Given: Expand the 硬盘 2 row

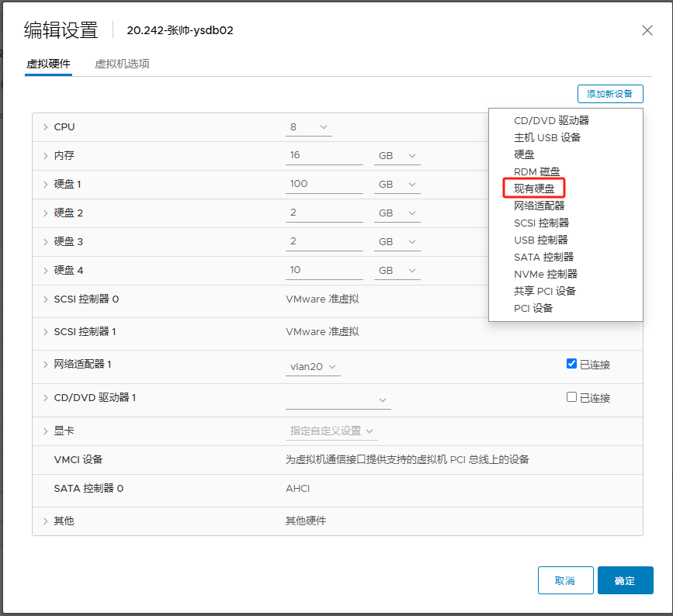Looking at the screenshot, I should tap(46, 213).
